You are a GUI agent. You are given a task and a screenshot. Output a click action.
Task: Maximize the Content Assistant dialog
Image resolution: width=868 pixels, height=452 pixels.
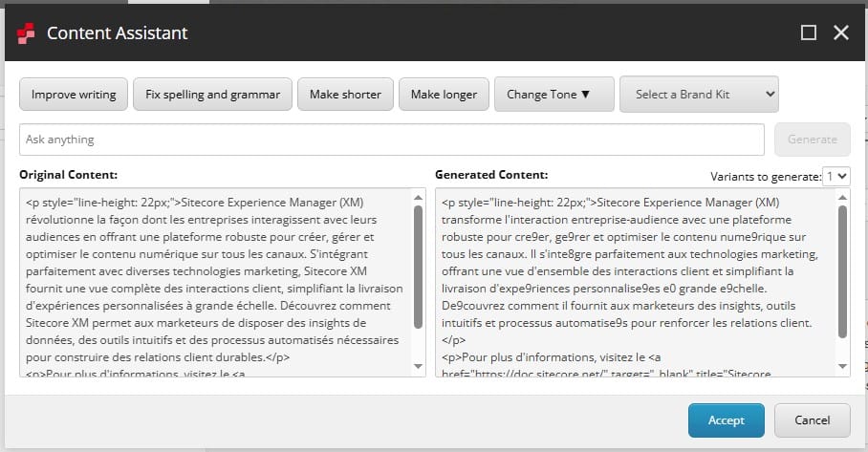point(809,32)
